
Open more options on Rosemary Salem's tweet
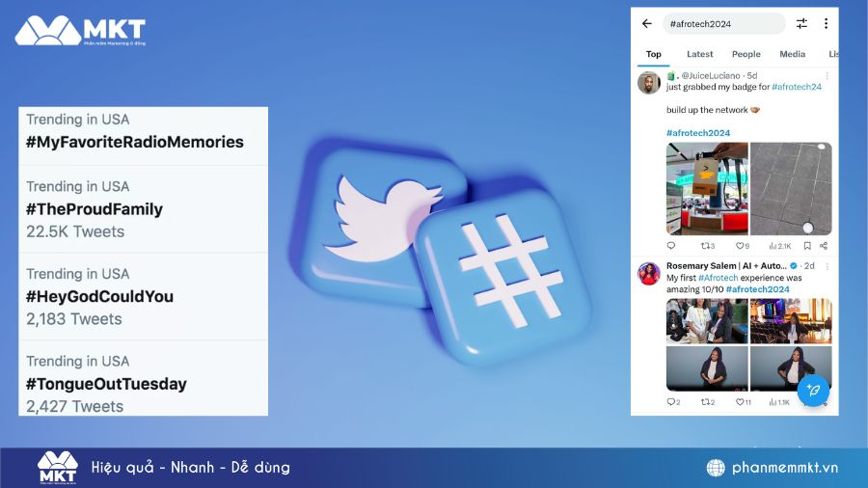827,266
